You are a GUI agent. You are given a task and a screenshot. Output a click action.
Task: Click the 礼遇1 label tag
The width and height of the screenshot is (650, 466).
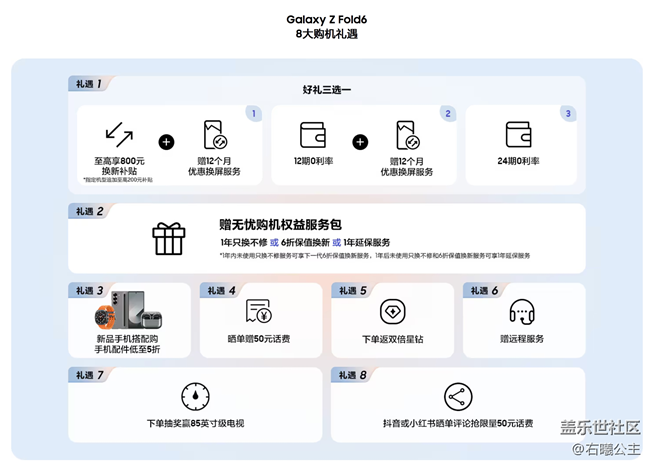tap(88, 83)
